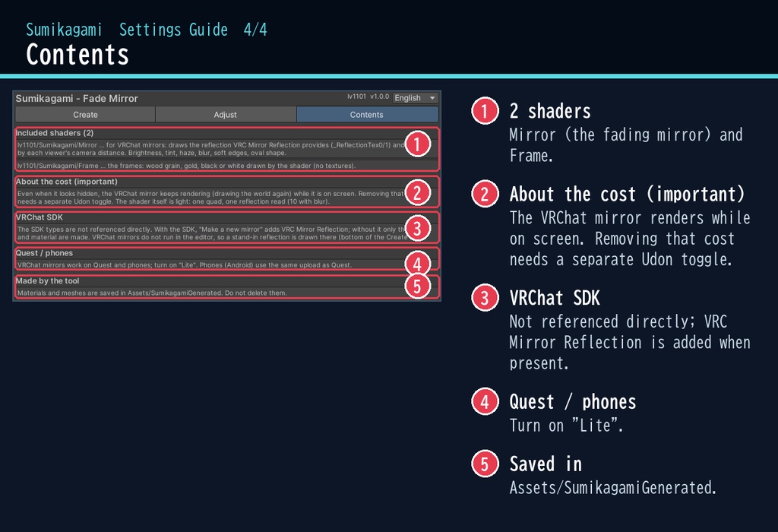This screenshot has width=778, height=532.
Task: Click the "2 shaders" guide heading
Action: (x=550, y=111)
